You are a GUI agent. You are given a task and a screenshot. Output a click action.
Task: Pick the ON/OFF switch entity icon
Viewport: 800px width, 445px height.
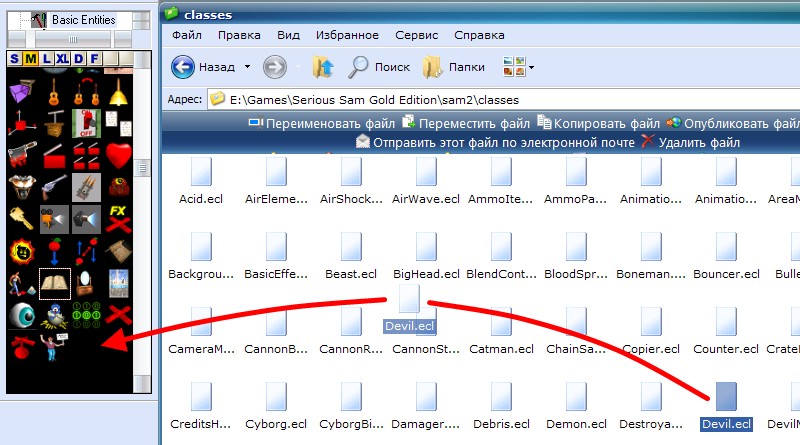[x=86, y=123]
